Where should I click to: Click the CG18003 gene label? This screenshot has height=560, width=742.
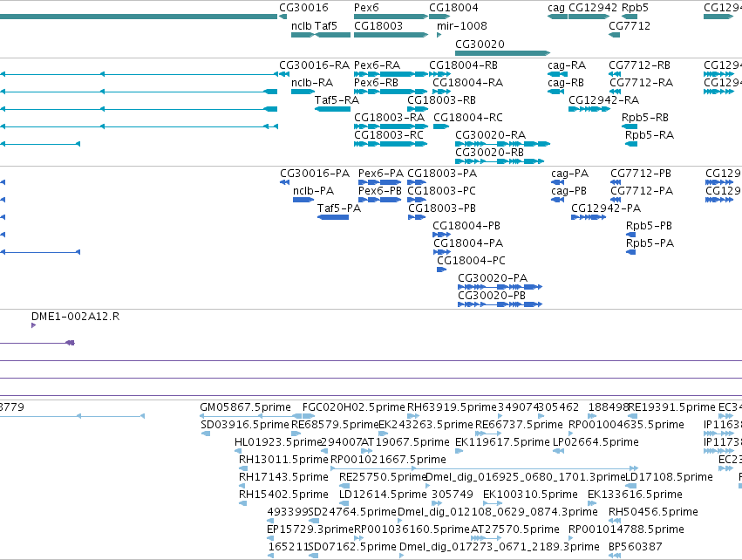[x=378, y=25]
